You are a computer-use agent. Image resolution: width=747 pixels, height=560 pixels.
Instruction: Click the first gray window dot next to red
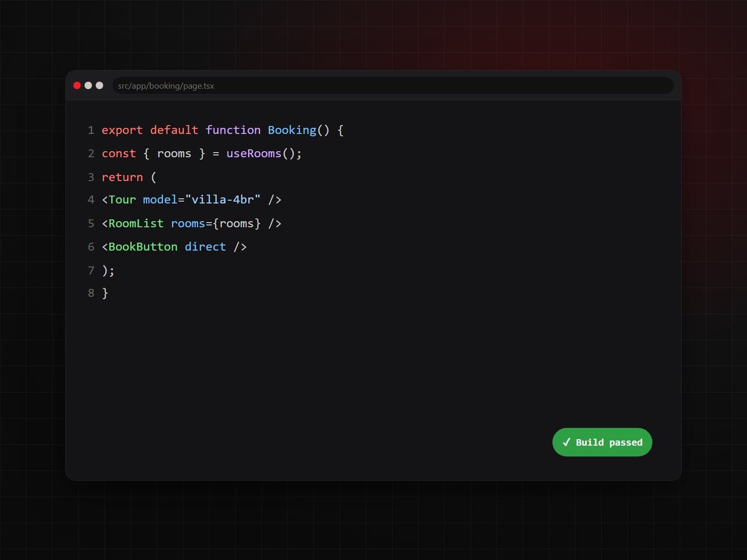(88, 85)
